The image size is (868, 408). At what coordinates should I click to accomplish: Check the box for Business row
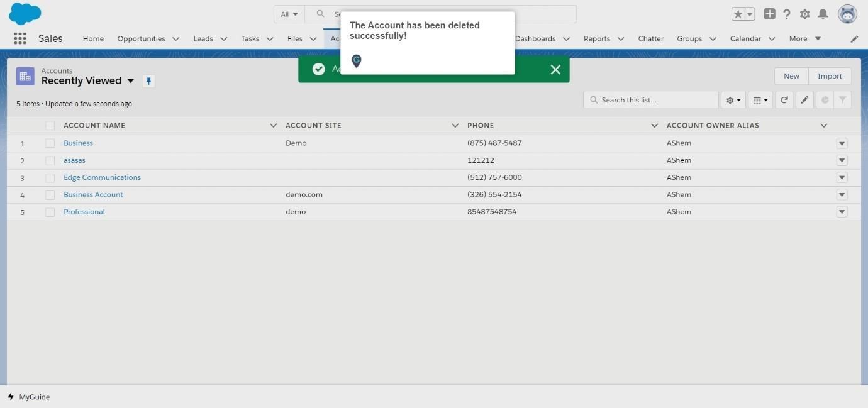(x=50, y=143)
